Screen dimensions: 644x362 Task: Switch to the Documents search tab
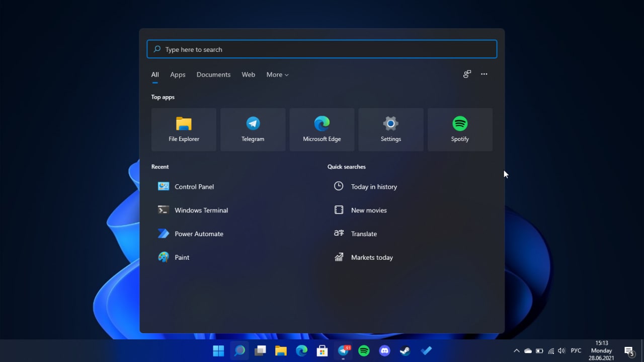coord(213,75)
